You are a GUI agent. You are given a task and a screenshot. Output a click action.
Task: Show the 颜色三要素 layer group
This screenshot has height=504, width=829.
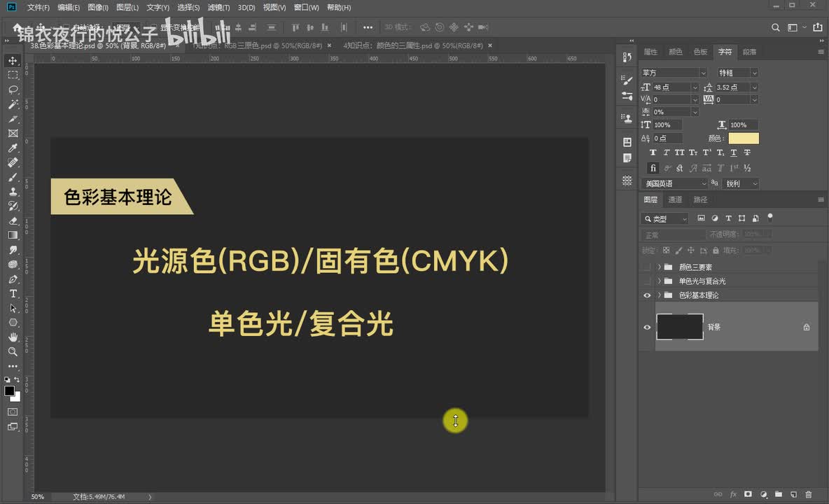tap(646, 267)
